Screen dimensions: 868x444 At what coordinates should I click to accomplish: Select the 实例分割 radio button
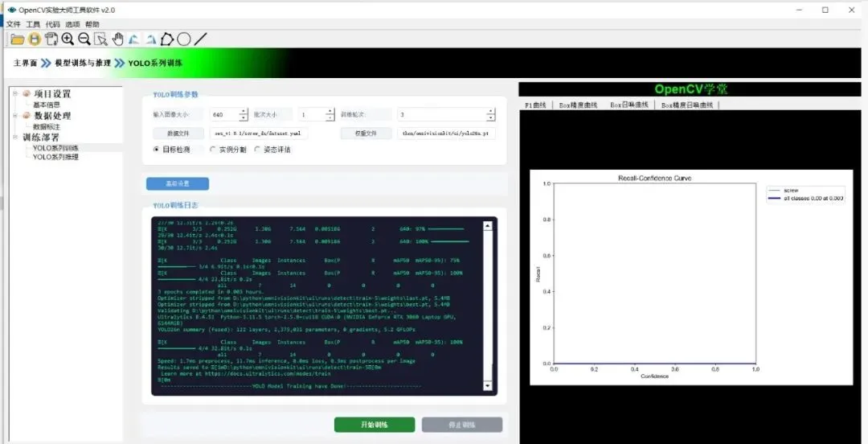click(x=213, y=150)
